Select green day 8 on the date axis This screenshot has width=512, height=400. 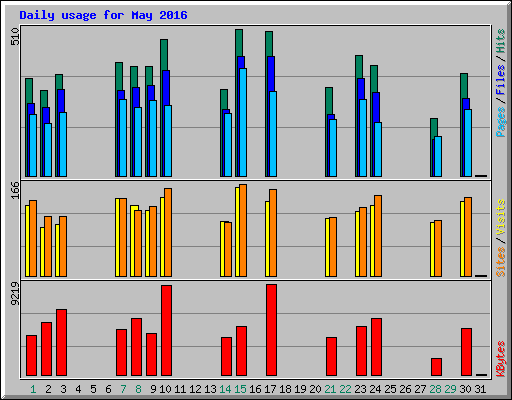pyautogui.click(x=138, y=389)
